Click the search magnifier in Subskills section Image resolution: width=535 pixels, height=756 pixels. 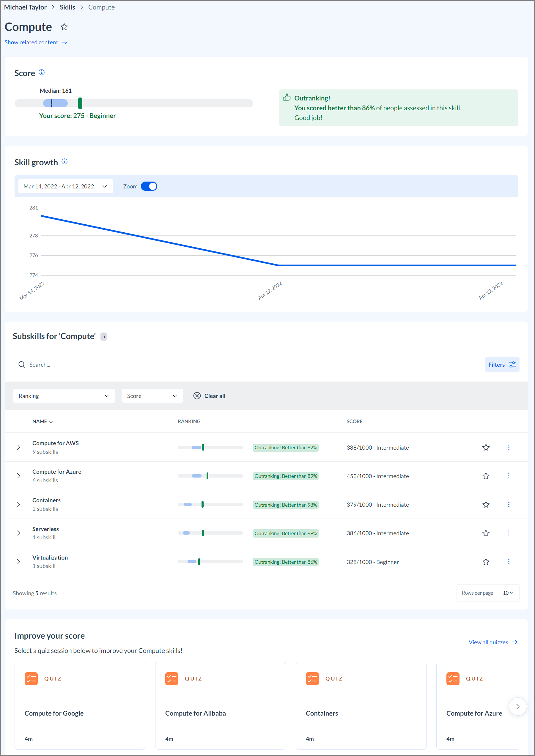tap(22, 364)
